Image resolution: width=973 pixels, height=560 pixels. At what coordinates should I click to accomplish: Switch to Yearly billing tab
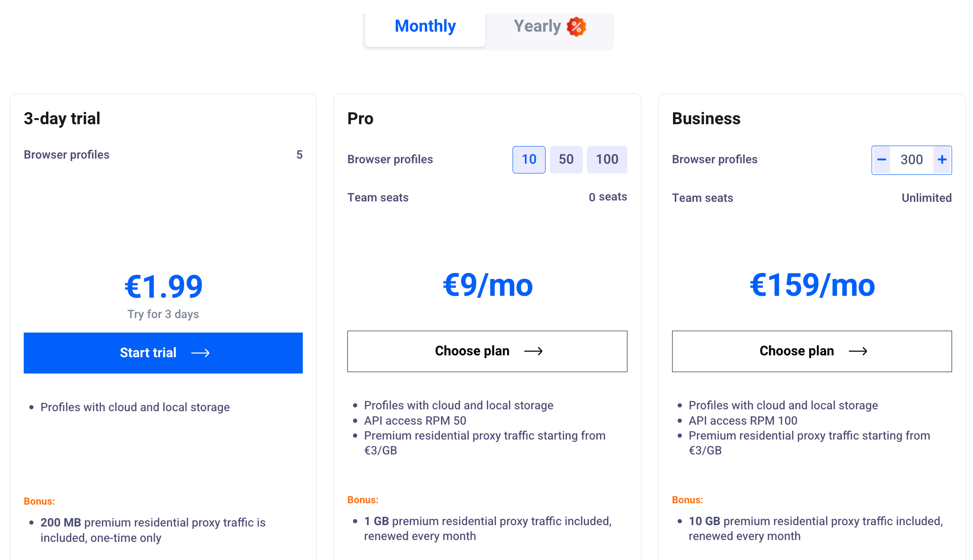coord(537,27)
